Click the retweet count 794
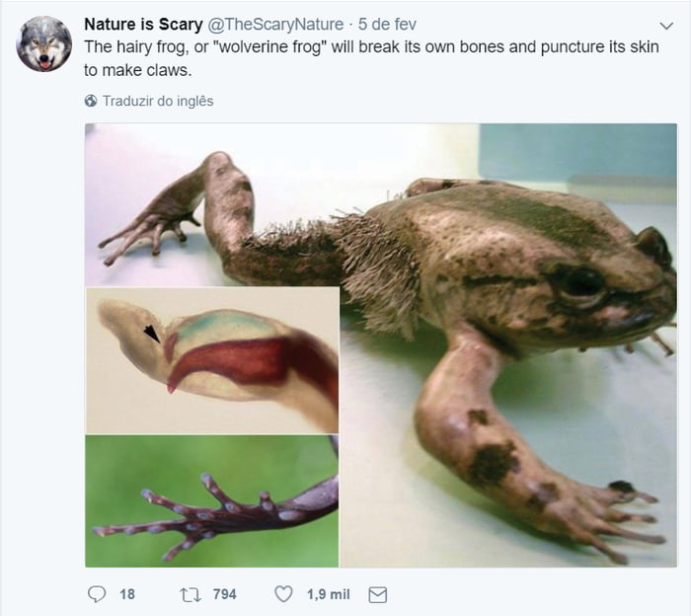Screen dimensions: 691x616 pos(224,594)
